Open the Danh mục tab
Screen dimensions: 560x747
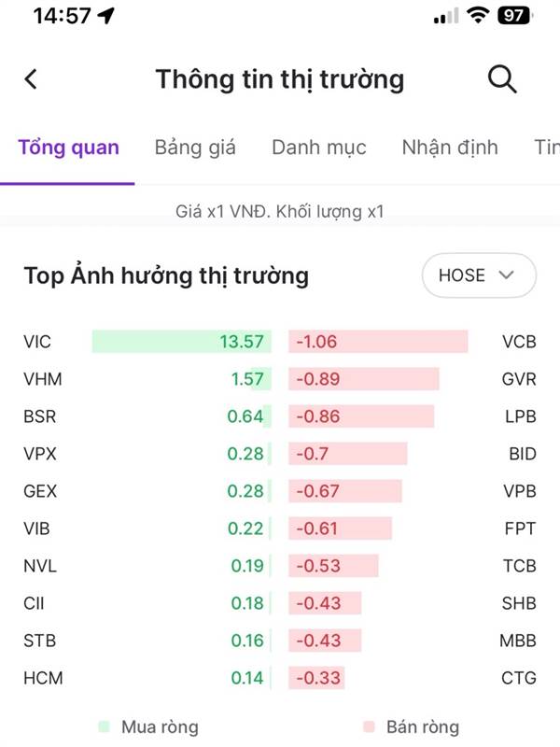[318, 148]
